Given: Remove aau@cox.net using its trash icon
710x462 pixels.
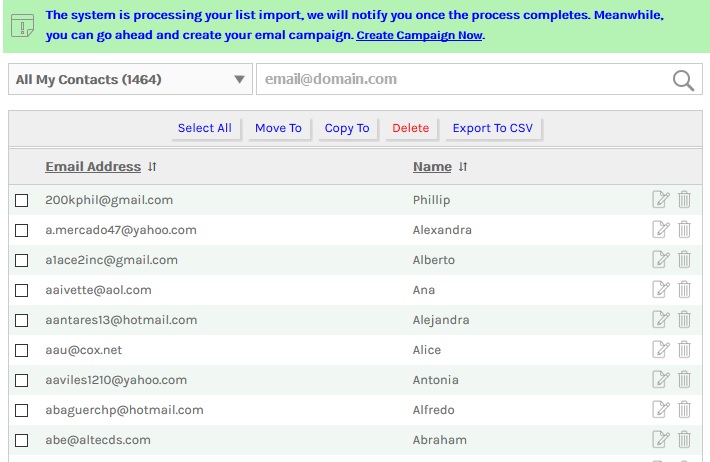Looking at the screenshot, I should [684, 350].
